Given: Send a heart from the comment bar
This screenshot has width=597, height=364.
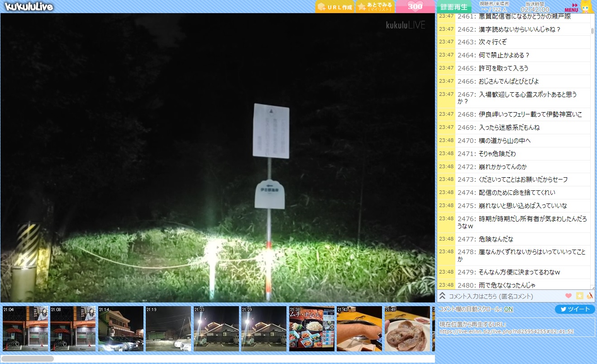Looking at the screenshot, I should click(568, 296).
